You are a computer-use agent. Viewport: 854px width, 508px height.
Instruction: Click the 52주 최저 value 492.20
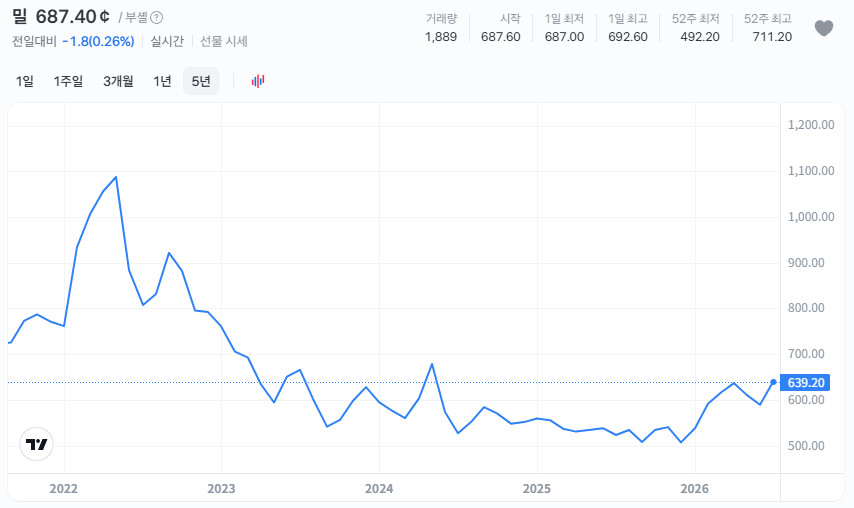pos(700,36)
